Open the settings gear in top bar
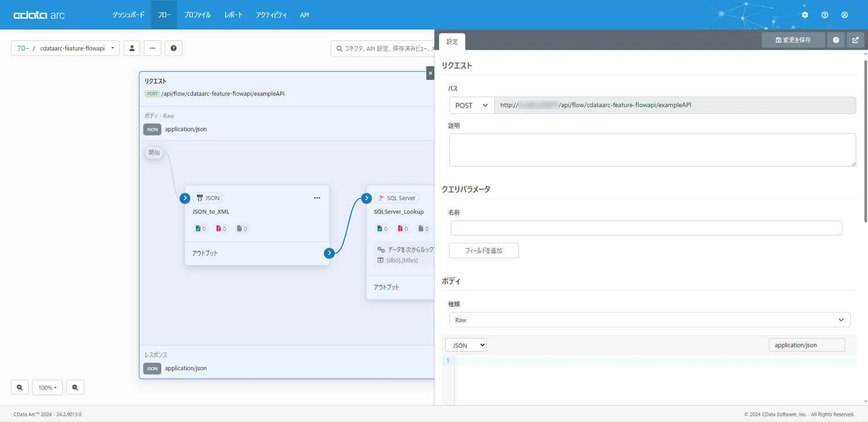Viewport: 868px width, 422px height. (x=805, y=15)
